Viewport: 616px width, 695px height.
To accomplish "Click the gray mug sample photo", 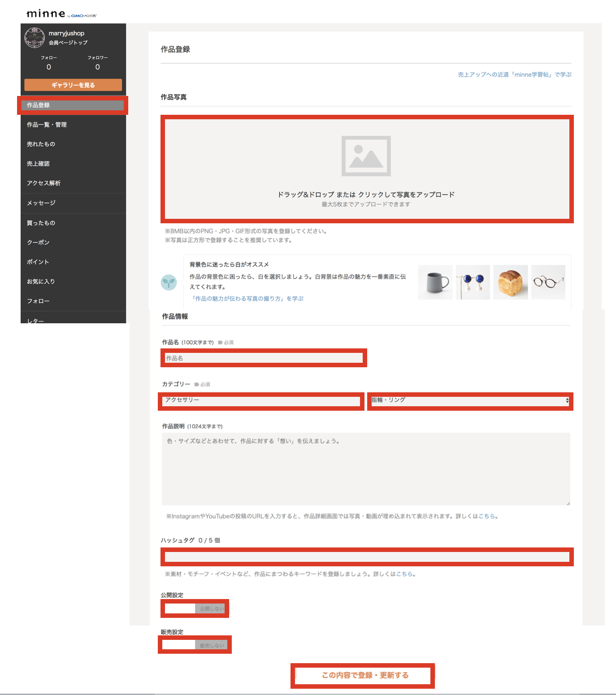I will (435, 282).
